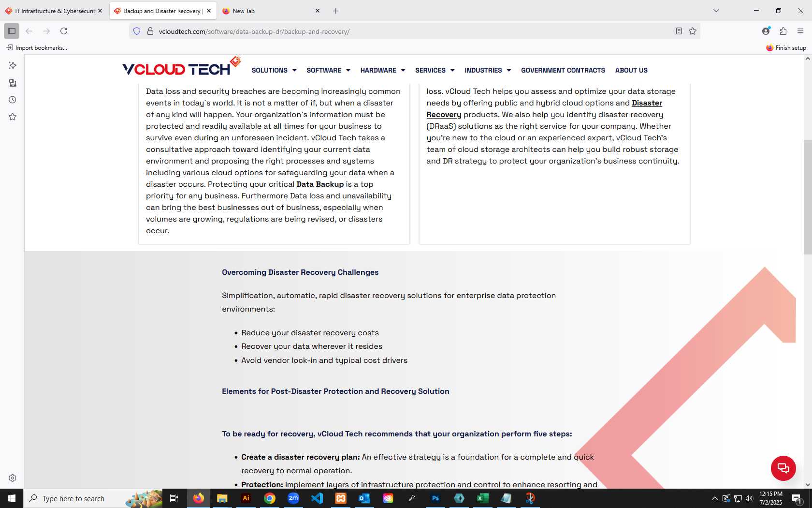Open bookmarks star sidebar icon

click(x=13, y=117)
